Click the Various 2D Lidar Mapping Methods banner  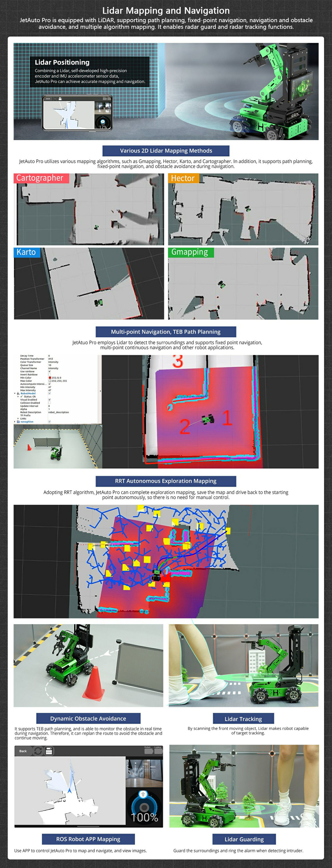point(166,151)
